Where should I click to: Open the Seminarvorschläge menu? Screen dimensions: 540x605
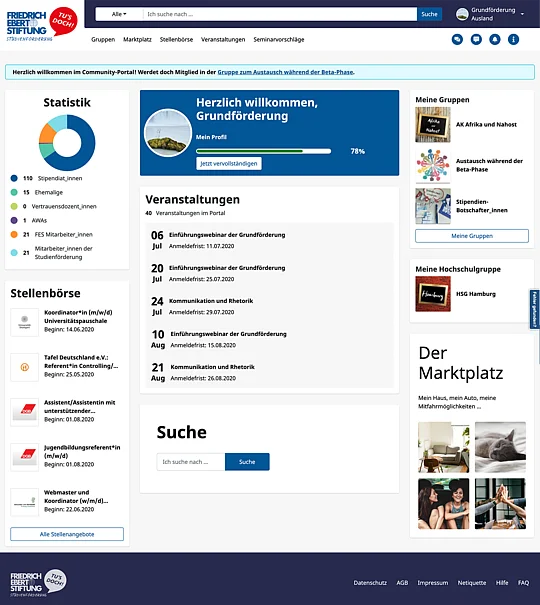[279, 39]
